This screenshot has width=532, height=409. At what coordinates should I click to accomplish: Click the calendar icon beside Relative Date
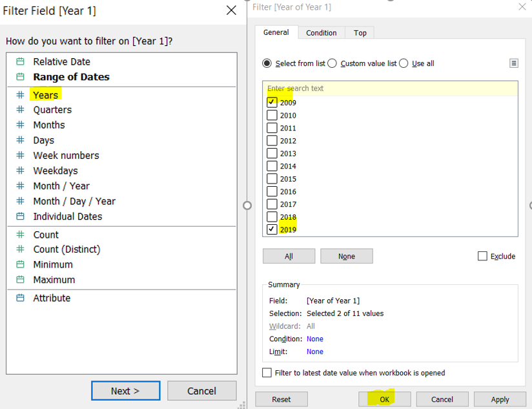[x=20, y=62]
